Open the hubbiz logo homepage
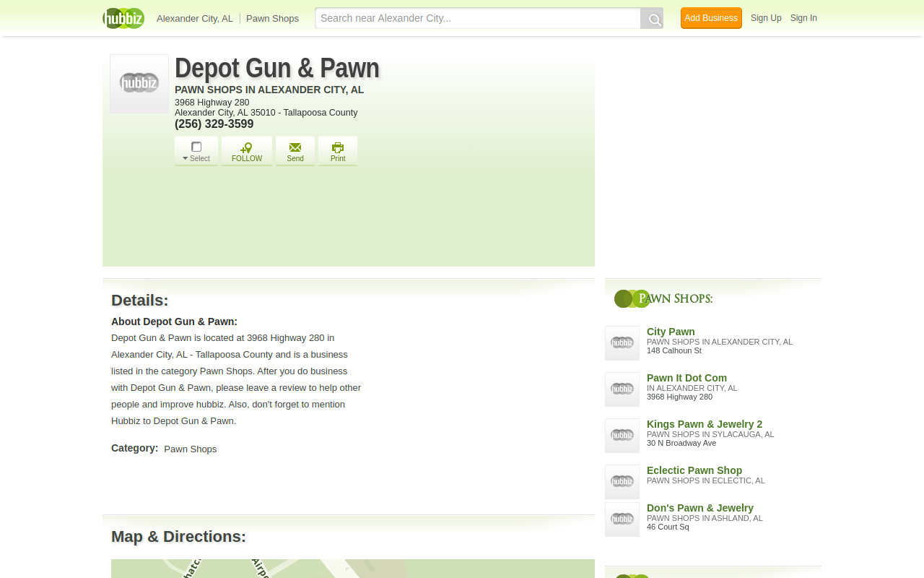The image size is (924, 578). click(123, 18)
